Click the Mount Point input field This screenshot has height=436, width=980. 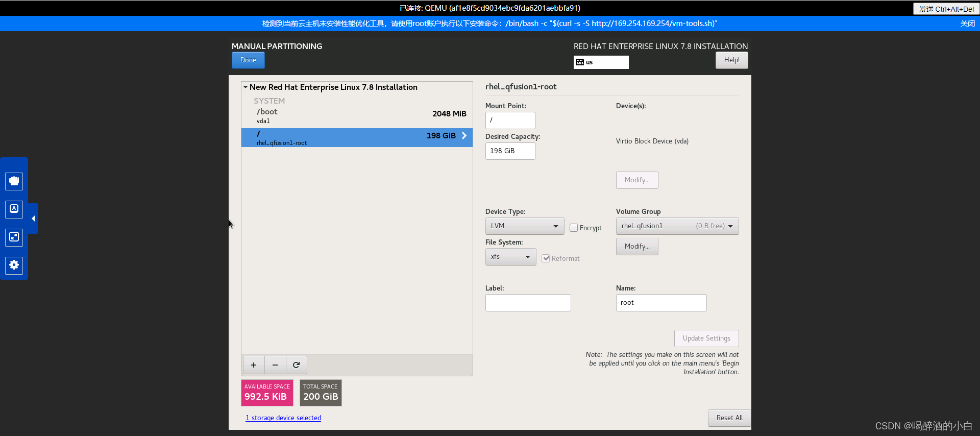(510, 120)
